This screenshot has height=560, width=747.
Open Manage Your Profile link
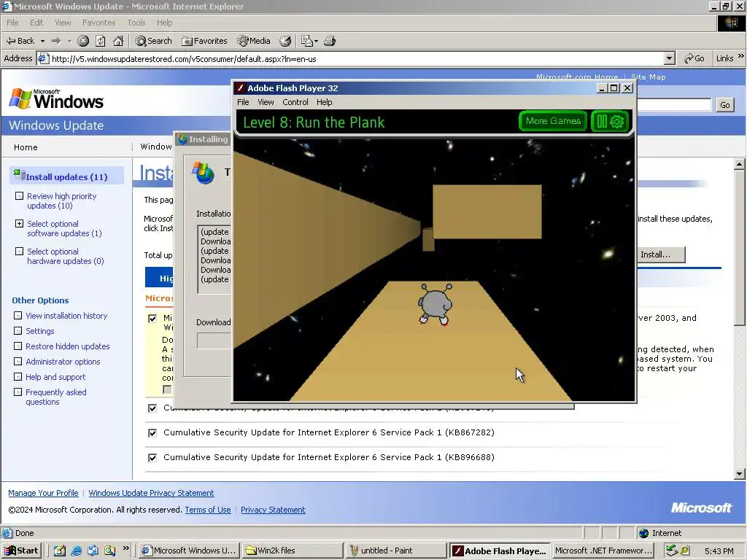(x=43, y=493)
